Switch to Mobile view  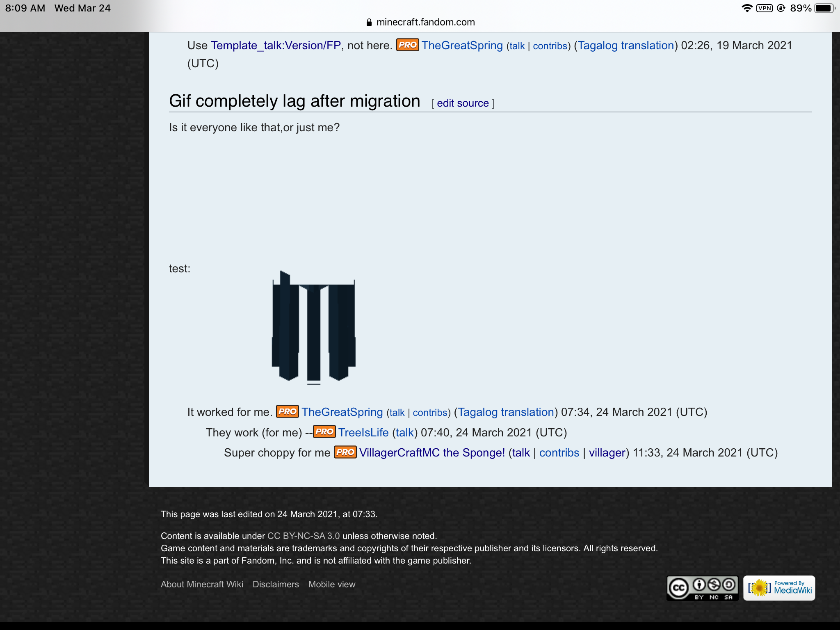(332, 584)
